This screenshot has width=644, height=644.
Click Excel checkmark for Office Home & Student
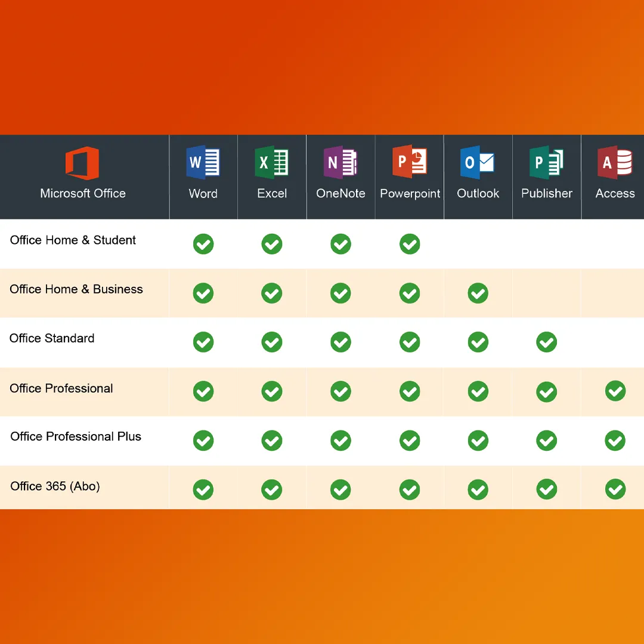272,244
